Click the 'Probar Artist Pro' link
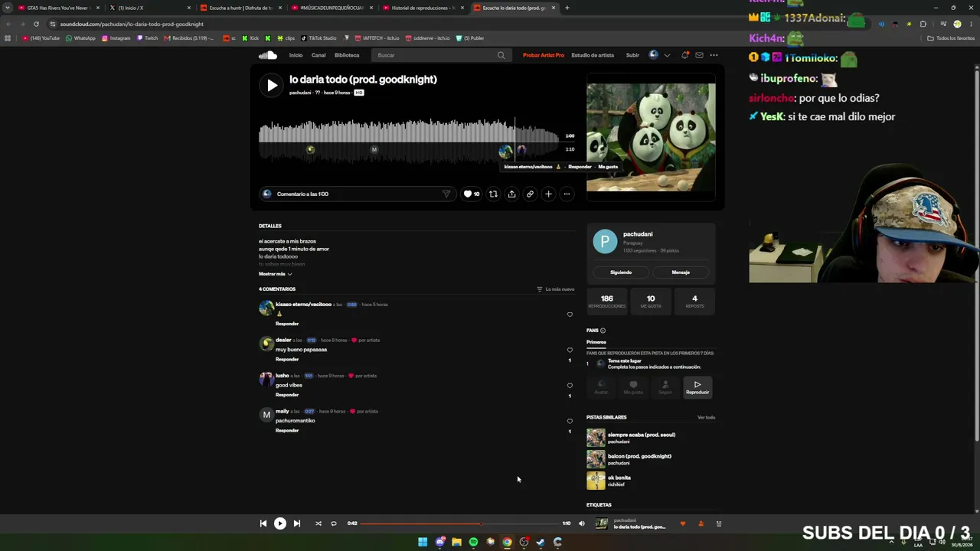The width and height of the screenshot is (980, 551). 544,55
